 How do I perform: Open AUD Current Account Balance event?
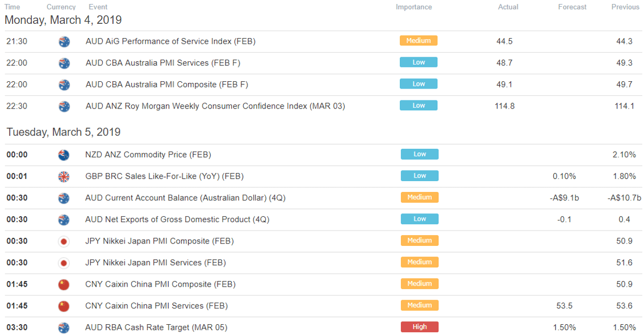(185, 198)
